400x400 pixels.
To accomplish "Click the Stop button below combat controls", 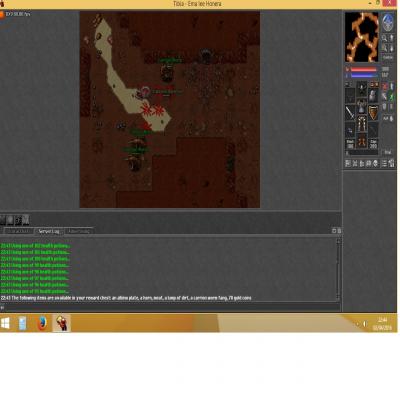I will (x=388, y=152).
